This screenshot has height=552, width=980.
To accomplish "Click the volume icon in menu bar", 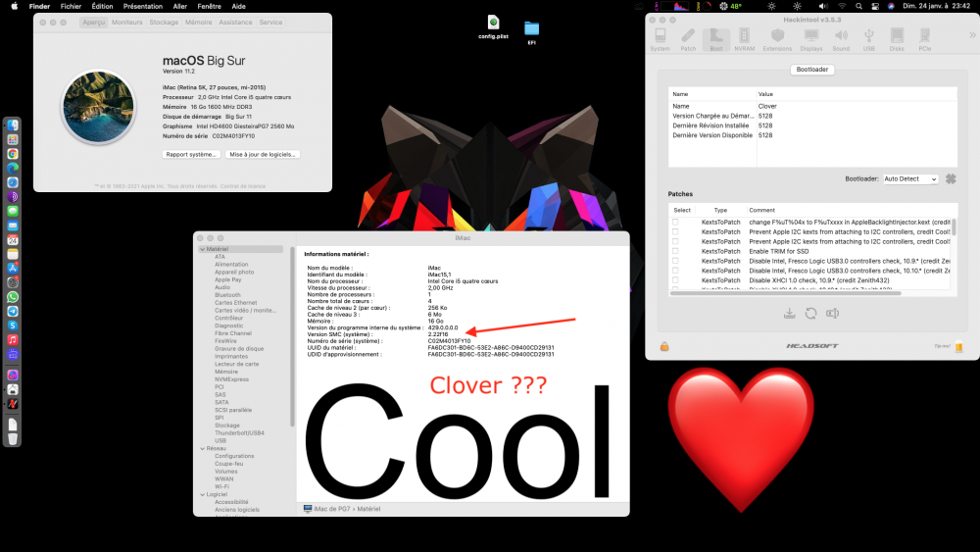I will 823,6.
